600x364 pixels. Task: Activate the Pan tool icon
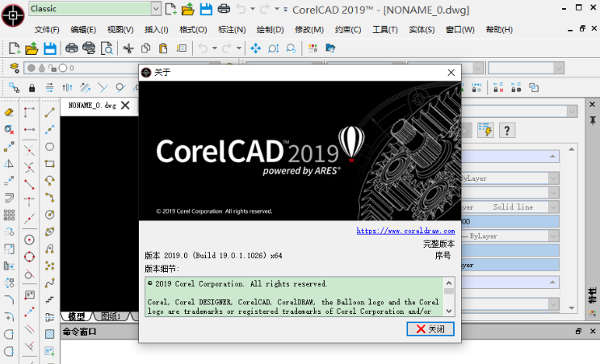(255, 48)
